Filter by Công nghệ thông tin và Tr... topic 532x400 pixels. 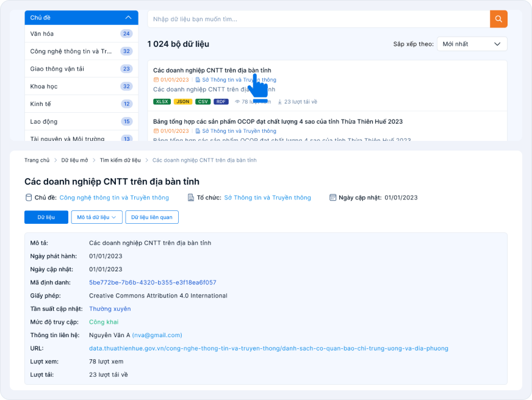pyautogui.click(x=81, y=51)
